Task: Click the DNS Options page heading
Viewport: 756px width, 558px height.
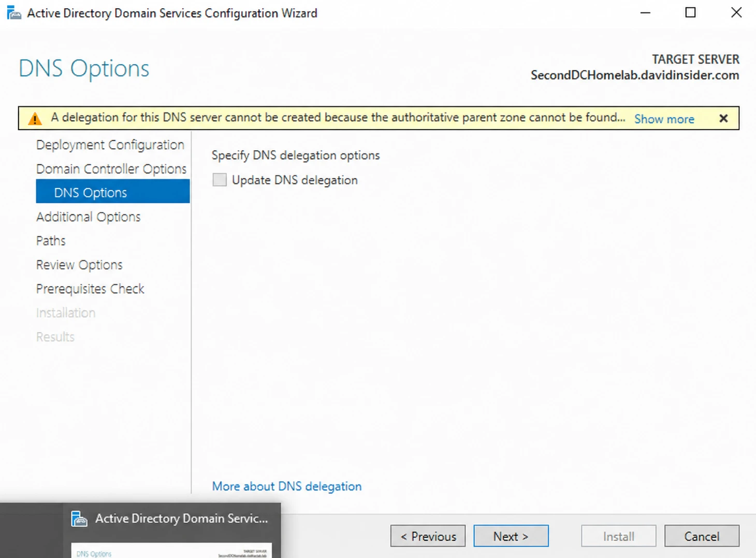Action: coord(84,68)
